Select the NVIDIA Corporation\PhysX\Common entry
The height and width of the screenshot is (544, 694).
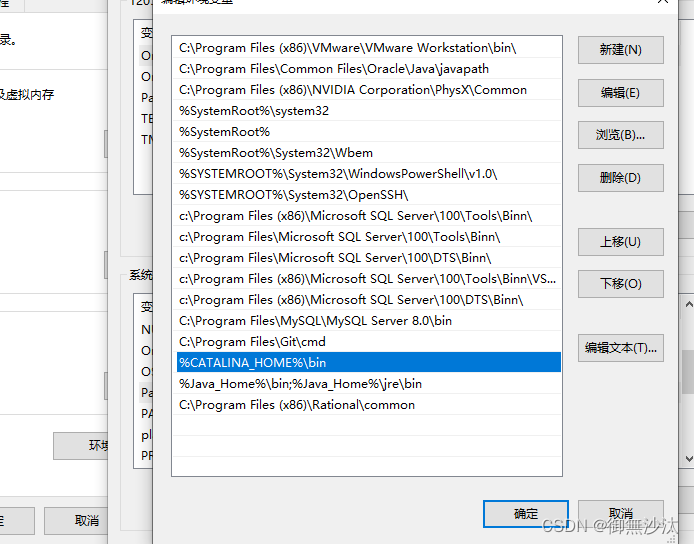click(x=368, y=90)
